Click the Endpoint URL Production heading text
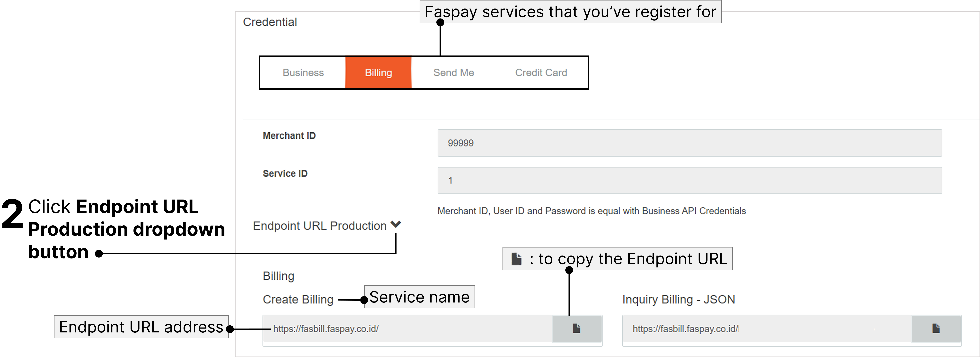This screenshot has width=980, height=357. click(320, 226)
